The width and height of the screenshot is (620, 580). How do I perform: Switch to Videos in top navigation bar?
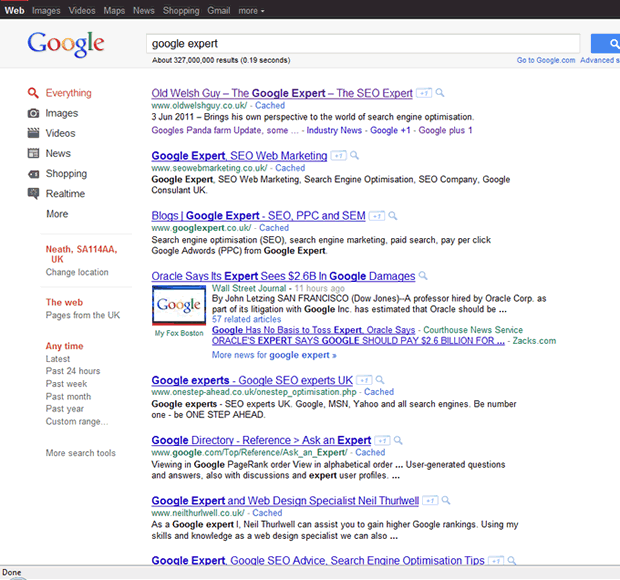(82, 11)
